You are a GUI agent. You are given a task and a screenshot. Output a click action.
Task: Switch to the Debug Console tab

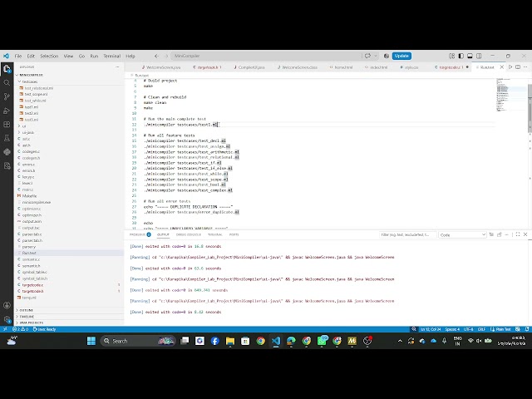point(189,234)
